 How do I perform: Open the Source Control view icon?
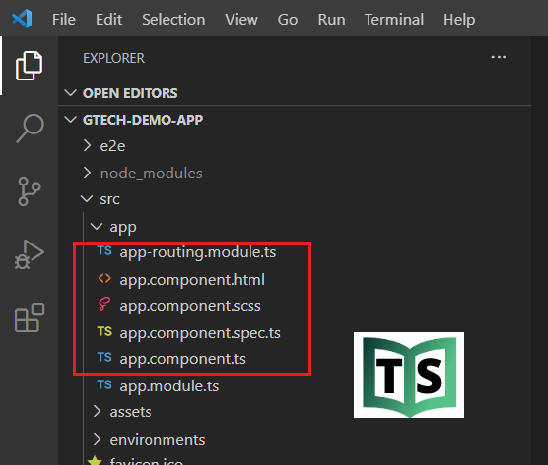coord(29,191)
